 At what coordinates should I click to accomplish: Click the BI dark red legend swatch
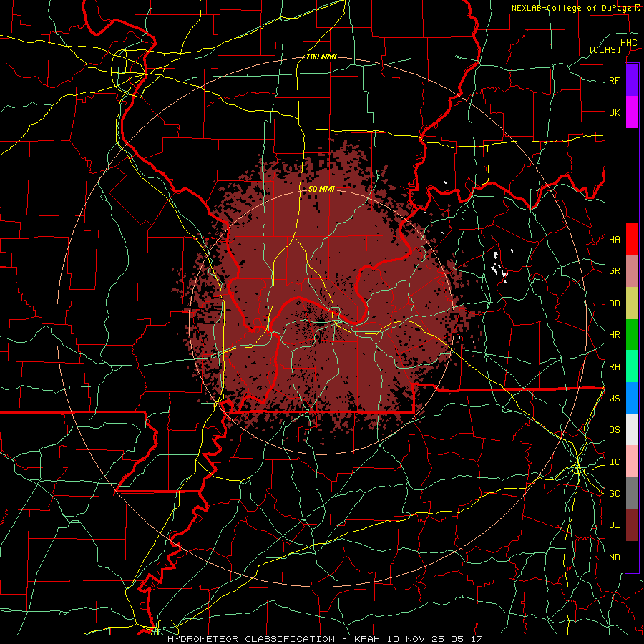tap(632, 525)
